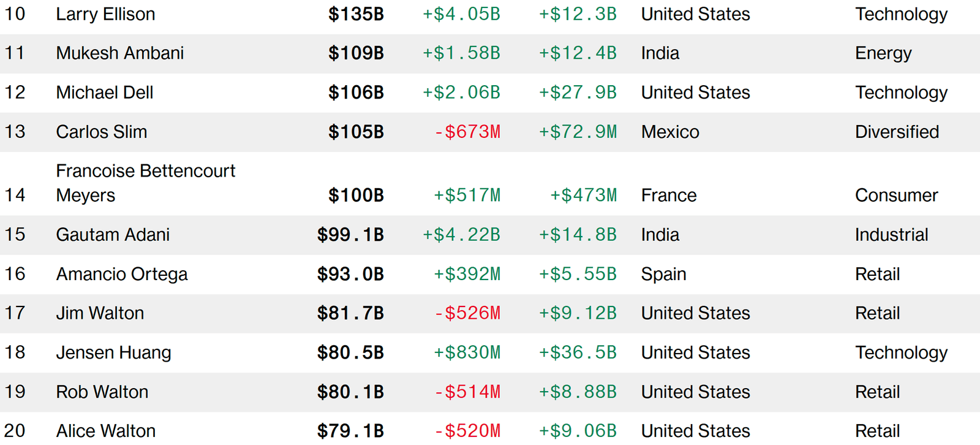The height and width of the screenshot is (445, 980).
Task: Open Jensen Huang's profile
Action: pos(113,352)
